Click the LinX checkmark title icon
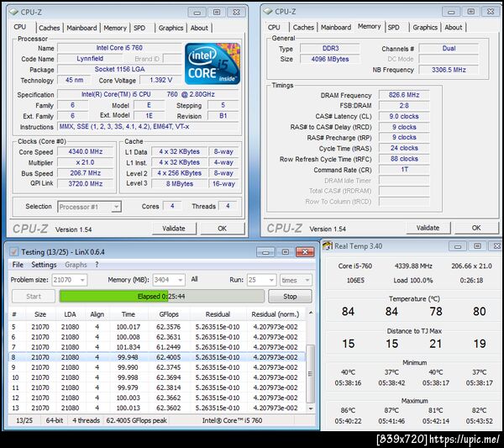The height and width of the screenshot is (448, 504). [13, 251]
